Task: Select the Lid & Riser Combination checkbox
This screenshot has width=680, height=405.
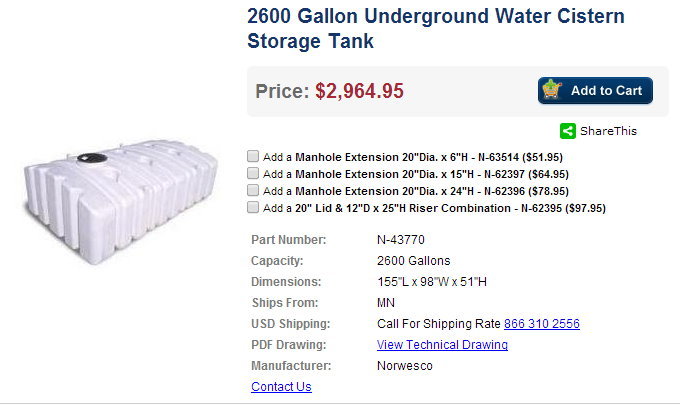Action: (253, 207)
